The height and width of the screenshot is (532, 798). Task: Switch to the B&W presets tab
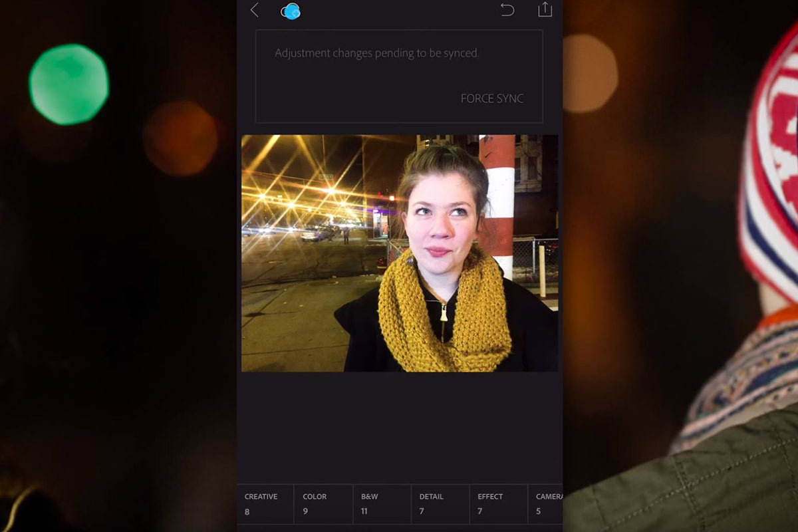[x=369, y=496]
